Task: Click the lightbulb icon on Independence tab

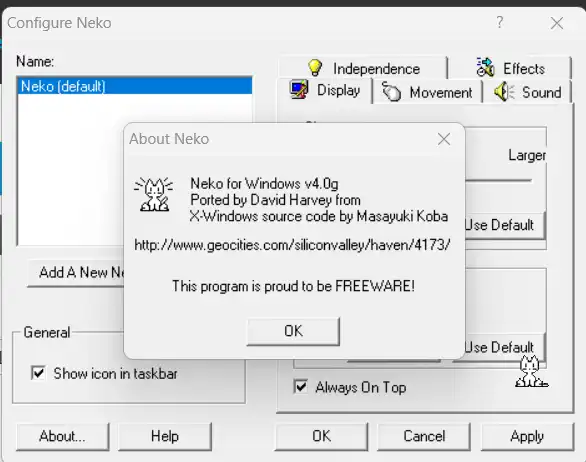Action: pos(315,68)
